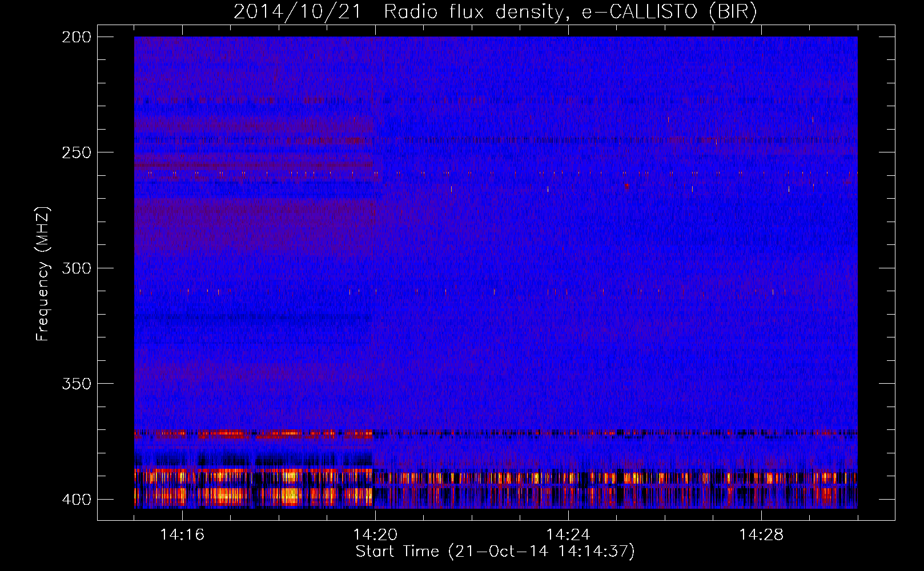
Task: Click the 350 frequency tick label
Action: pos(76,384)
